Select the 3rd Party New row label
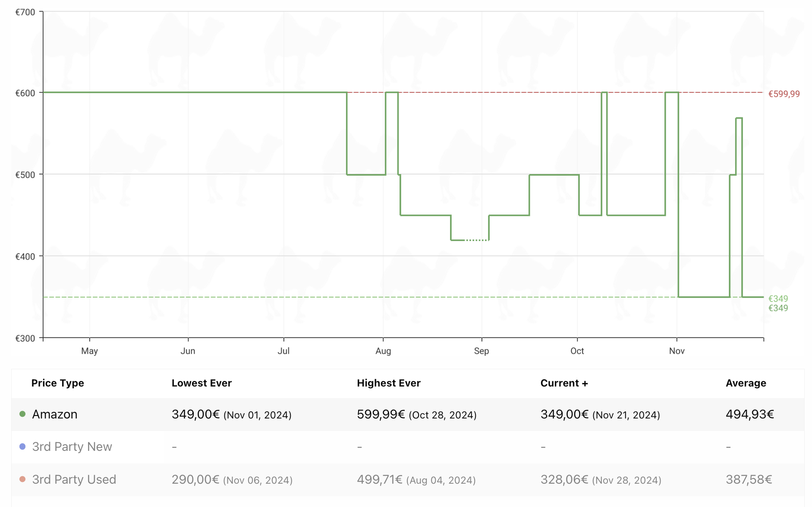Image resolution: width=812 pixels, height=507 pixels. tap(72, 447)
